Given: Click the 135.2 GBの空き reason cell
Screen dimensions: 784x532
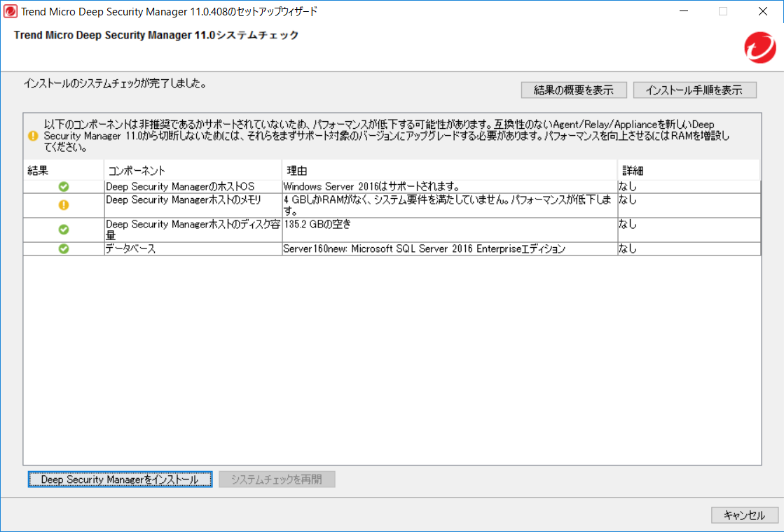Looking at the screenshot, I should pos(450,230).
